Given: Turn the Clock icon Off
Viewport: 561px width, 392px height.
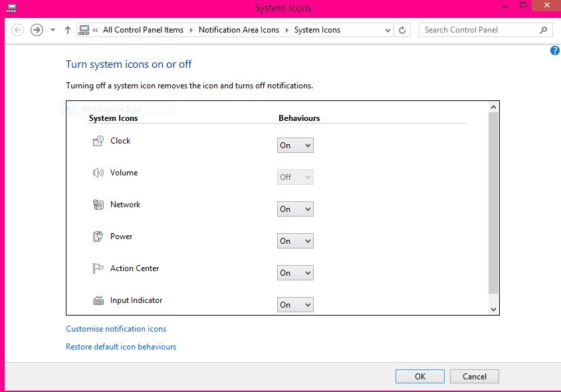Looking at the screenshot, I should point(294,145).
